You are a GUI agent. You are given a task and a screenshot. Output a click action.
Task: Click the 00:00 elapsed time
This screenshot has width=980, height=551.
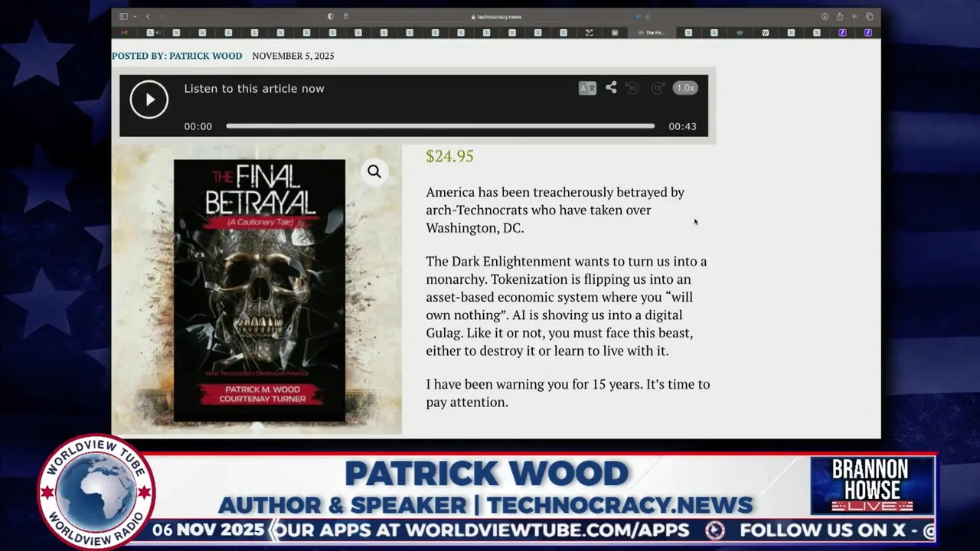pyautogui.click(x=198, y=126)
